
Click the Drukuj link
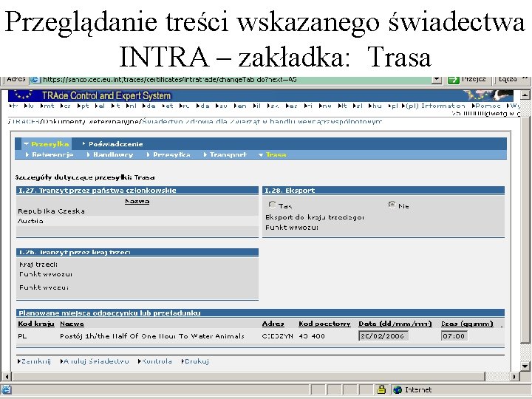click(195, 361)
